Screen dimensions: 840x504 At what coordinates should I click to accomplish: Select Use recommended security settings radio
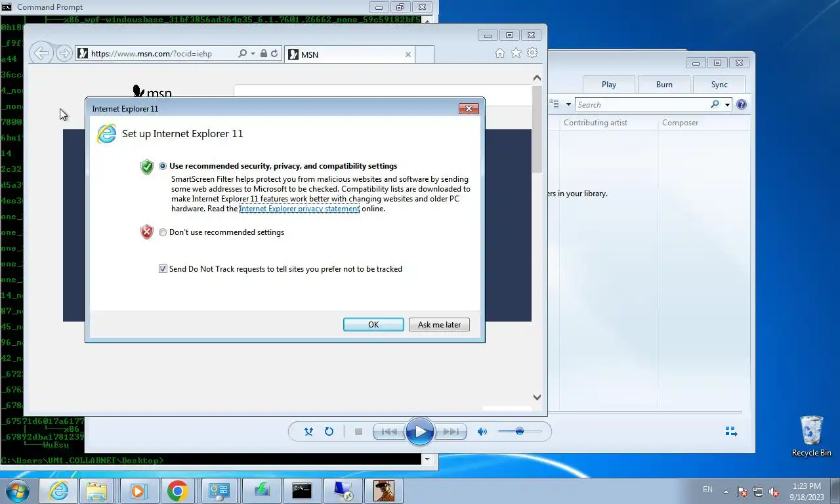click(x=163, y=166)
